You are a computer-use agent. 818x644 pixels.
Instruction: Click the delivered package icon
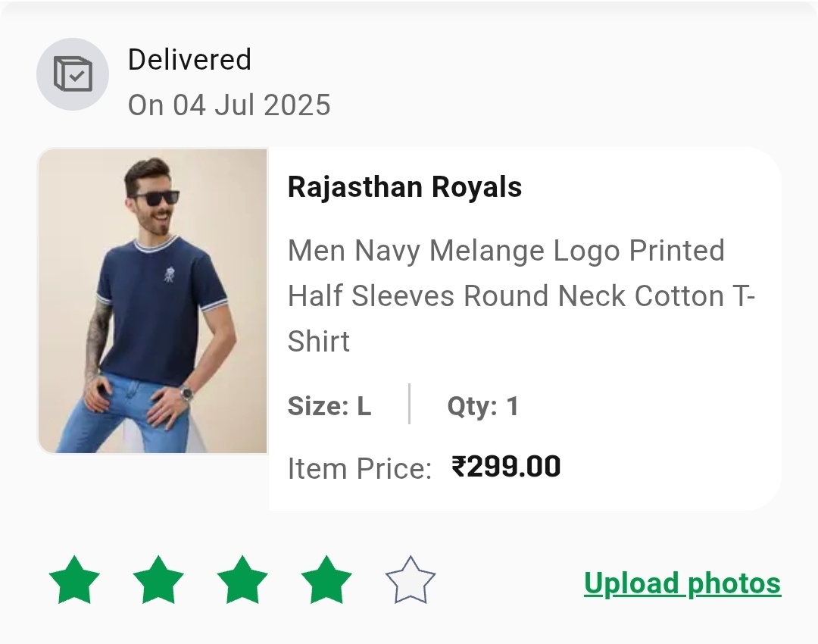click(73, 74)
